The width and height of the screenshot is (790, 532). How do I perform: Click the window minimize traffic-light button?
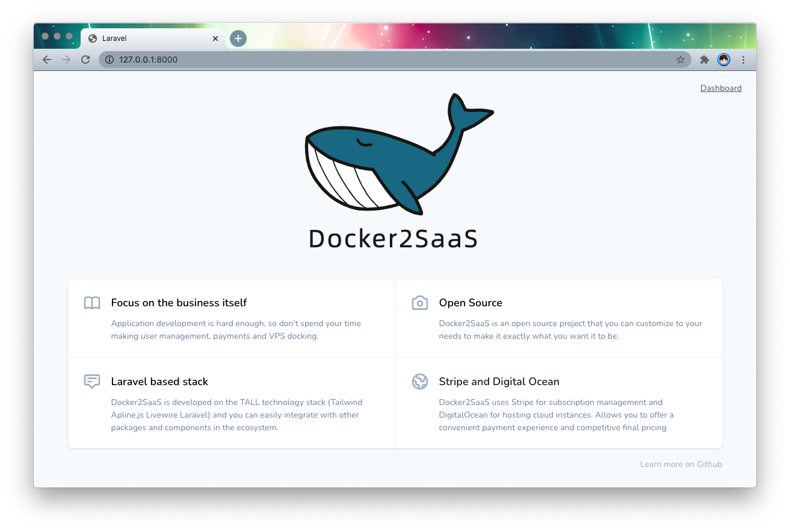[x=57, y=36]
